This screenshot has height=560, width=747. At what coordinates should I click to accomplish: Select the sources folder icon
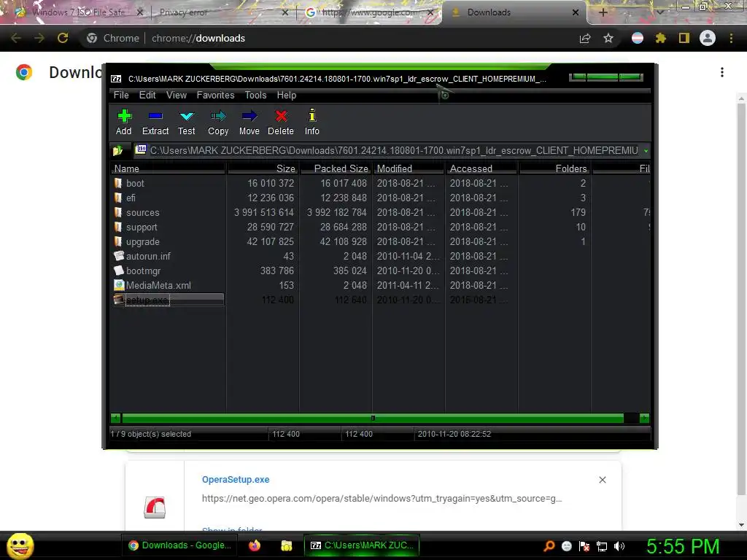coord(118,212)
